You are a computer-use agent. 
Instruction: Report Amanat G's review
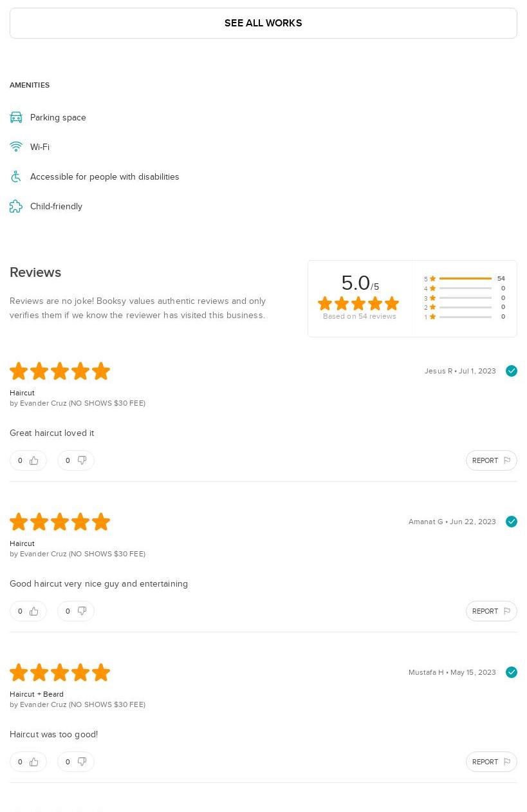[x=491, y=611]
